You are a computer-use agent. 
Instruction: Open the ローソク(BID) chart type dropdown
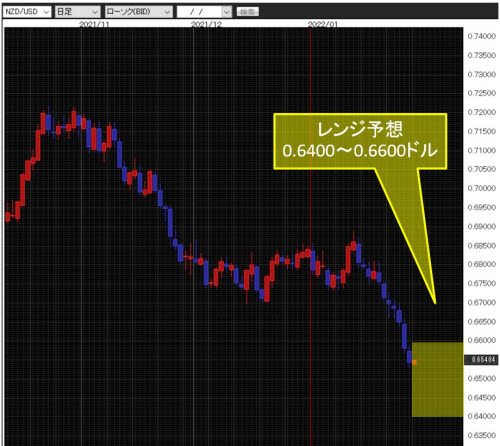pyautogui.click(x=139, y=12)
